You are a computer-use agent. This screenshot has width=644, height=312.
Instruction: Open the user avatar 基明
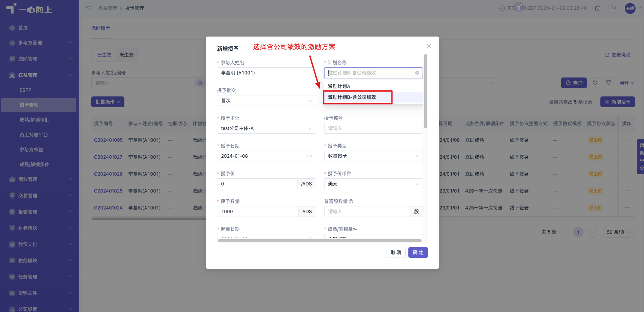(630, 8)
